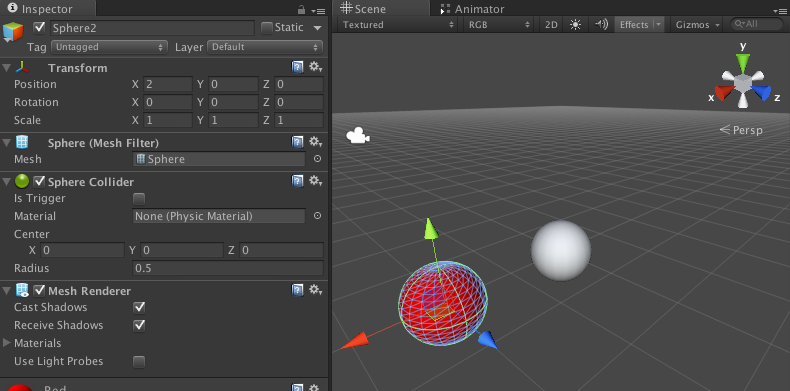Toggle Scene lighting sun icon
The image size is (790, 391).
(x=575, y=25)
